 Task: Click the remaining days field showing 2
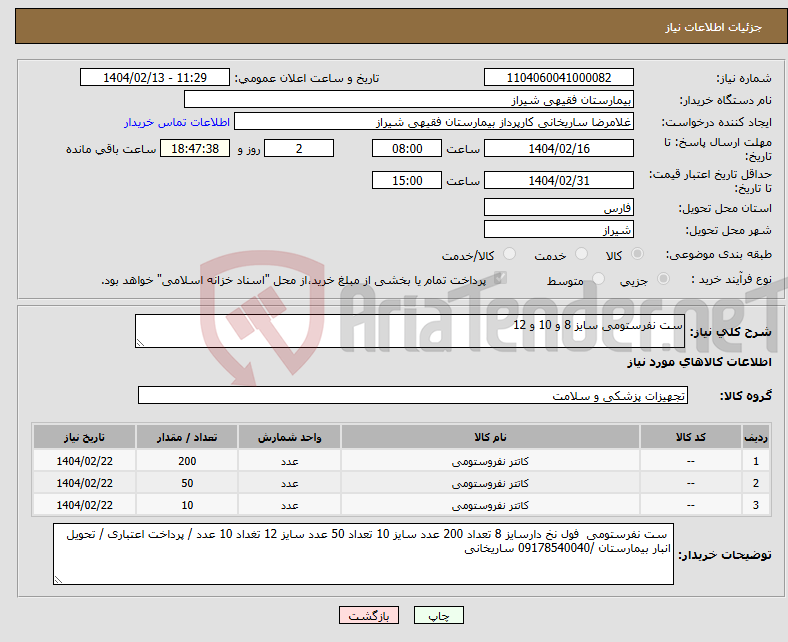tap(299, 148)
